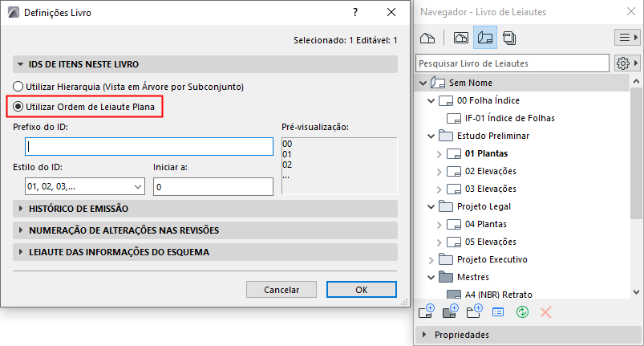Image resolution: width=644 pixels, height=346 pixels.
Task: Click the Navigator scrollbar up arrow
Action: pyautogui.click(x=636, y=81)
